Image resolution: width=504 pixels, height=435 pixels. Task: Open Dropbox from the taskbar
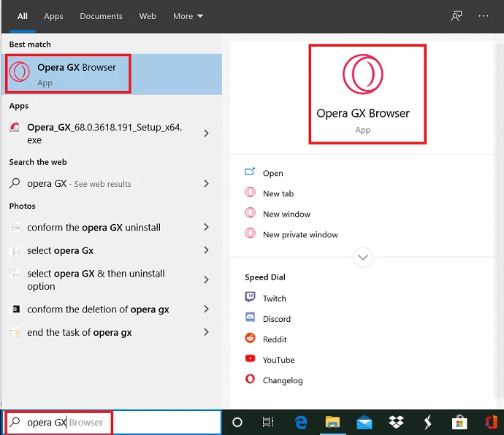click(x=397, y=422)
